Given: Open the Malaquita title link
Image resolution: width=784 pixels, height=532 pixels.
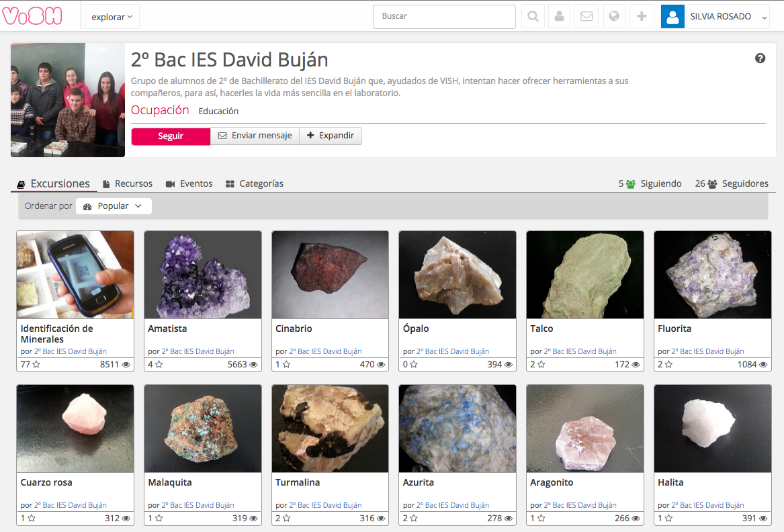Looking at the screenshot, I should pos(170,482).
